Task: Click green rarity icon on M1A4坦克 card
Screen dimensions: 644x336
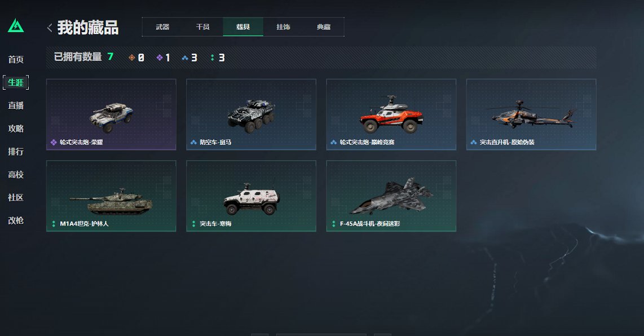Action: (x=54, y=223)
